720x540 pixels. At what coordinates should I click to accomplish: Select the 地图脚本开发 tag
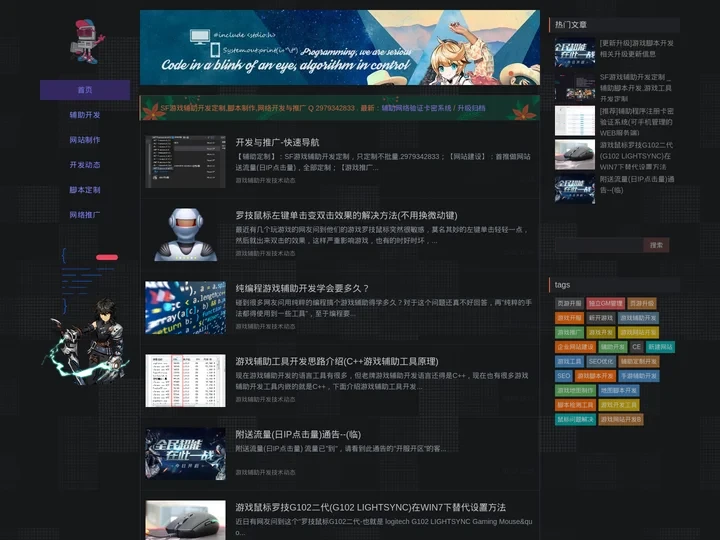click(619, 390)
